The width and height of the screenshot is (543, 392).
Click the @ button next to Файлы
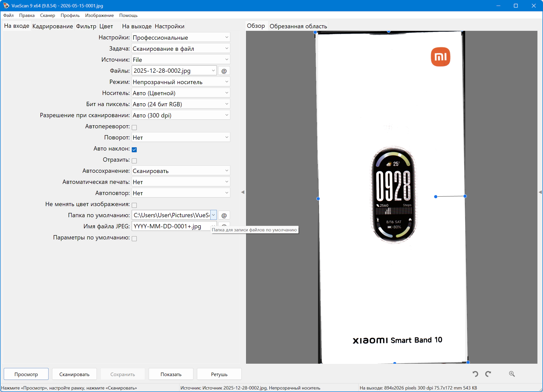(x=224, y=71)
